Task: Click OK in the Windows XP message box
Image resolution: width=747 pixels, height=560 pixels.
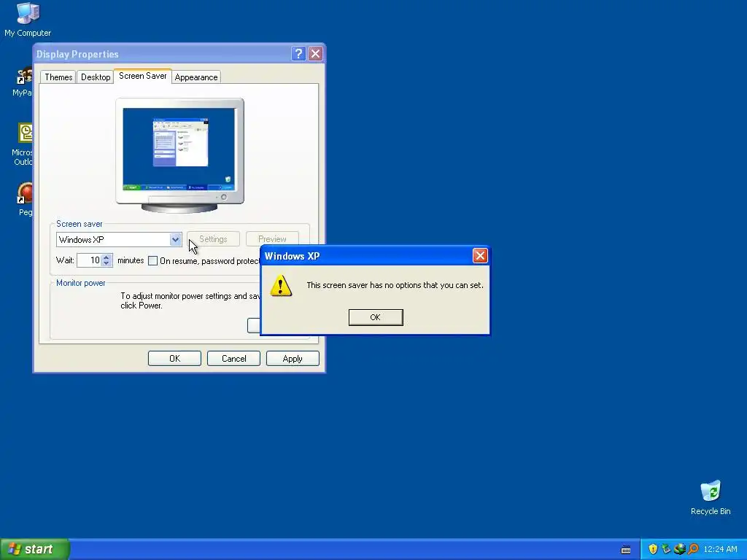Action: pyautogui.click(x=376, y=317)
